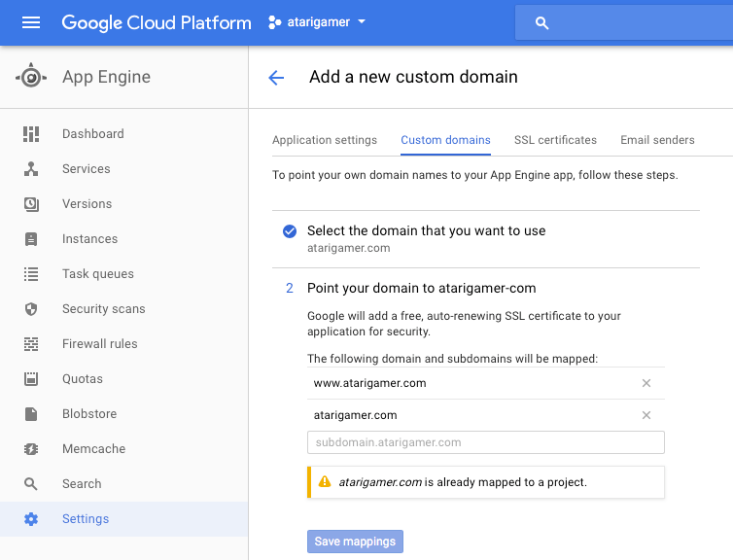Open Blobstore in the sidebar
The height and width of the screenshot is (560, 733).
(x=123, y=414)
